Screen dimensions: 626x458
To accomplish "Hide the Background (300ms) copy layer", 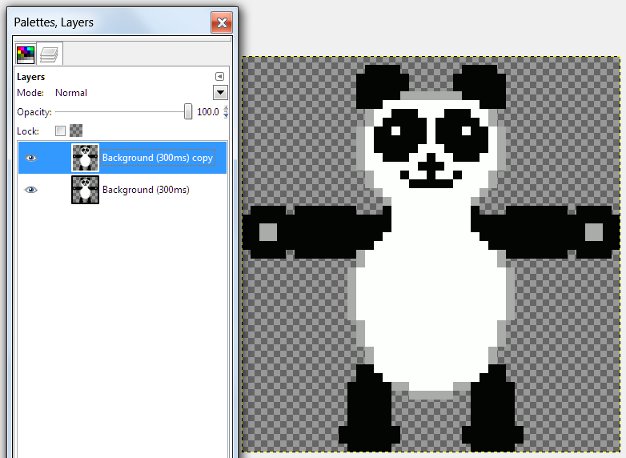I will [31, 158].
